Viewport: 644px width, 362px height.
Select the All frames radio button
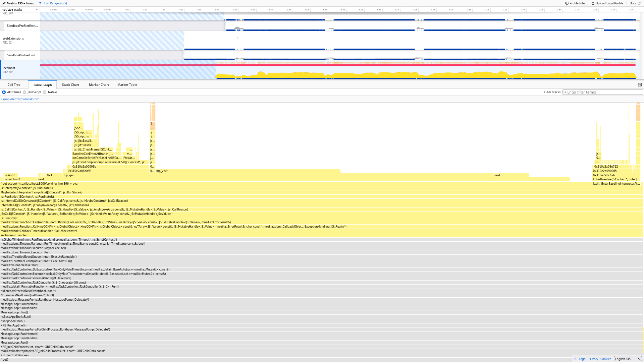(x=4, y=92)
